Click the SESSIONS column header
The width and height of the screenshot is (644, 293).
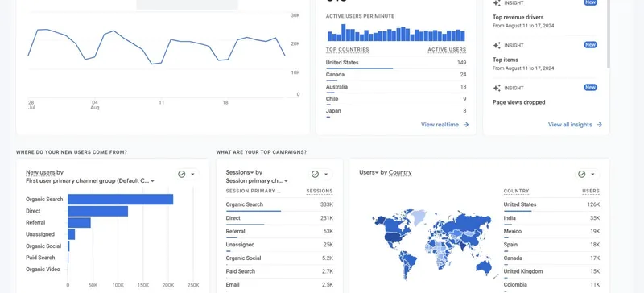[320, 191]
